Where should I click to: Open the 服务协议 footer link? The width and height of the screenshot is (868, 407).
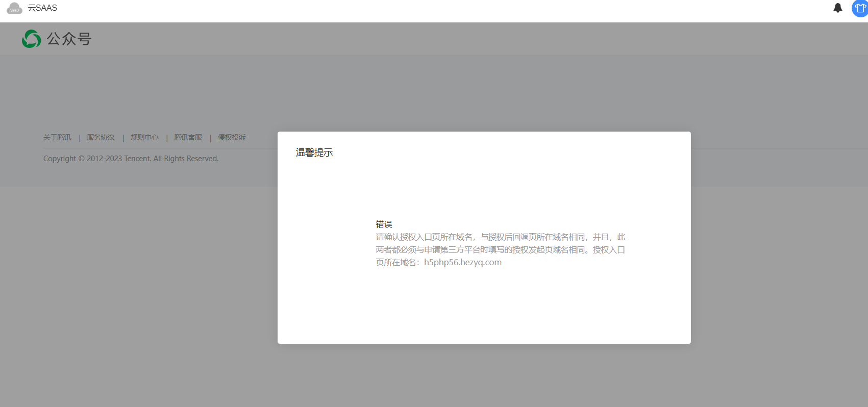(x=101, y=137)
